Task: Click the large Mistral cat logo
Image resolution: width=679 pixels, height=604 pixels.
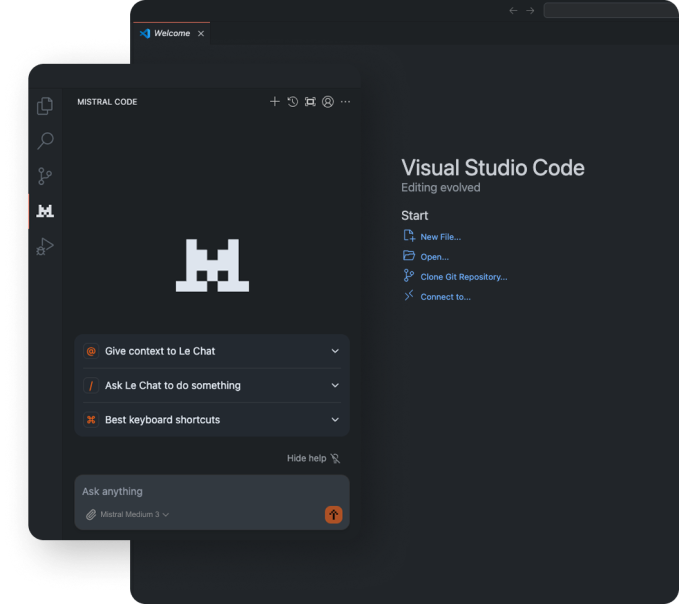Action: click(212, 265)
